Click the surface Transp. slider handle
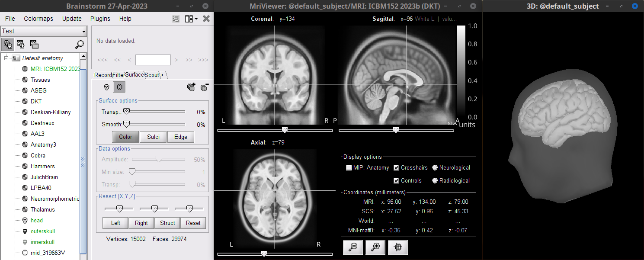Screen dimensions: 644x260 126,112
